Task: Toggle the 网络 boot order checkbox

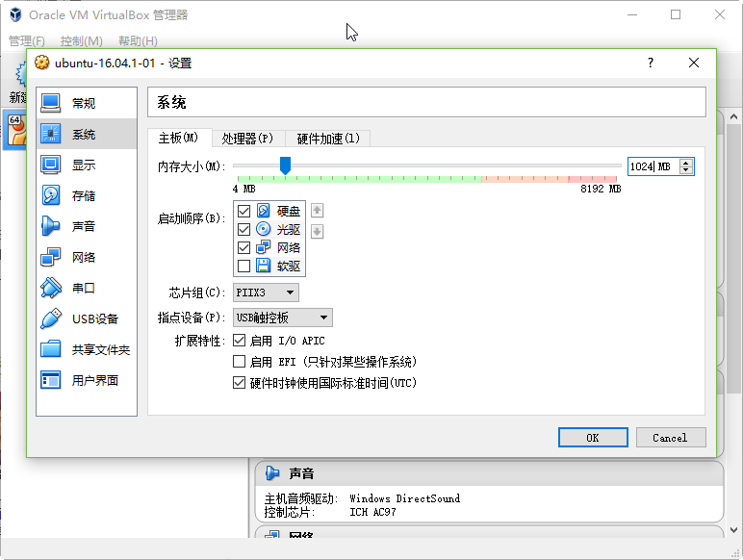Action: pos(243,247)
